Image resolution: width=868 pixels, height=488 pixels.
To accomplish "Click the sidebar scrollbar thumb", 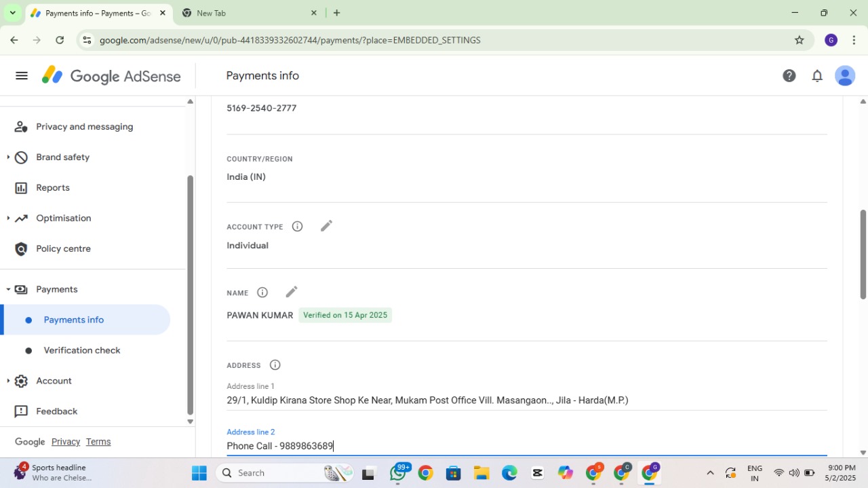I will click(190, 295).
